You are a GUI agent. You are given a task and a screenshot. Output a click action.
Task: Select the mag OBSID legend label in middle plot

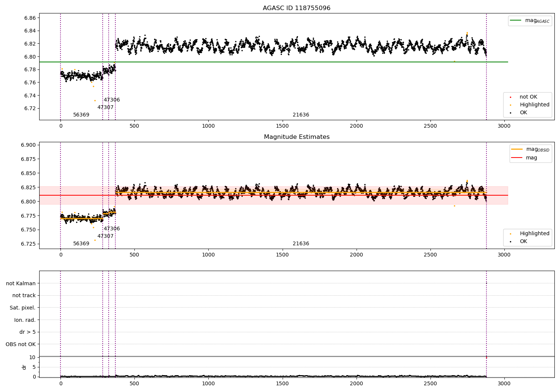coord(538,149)
